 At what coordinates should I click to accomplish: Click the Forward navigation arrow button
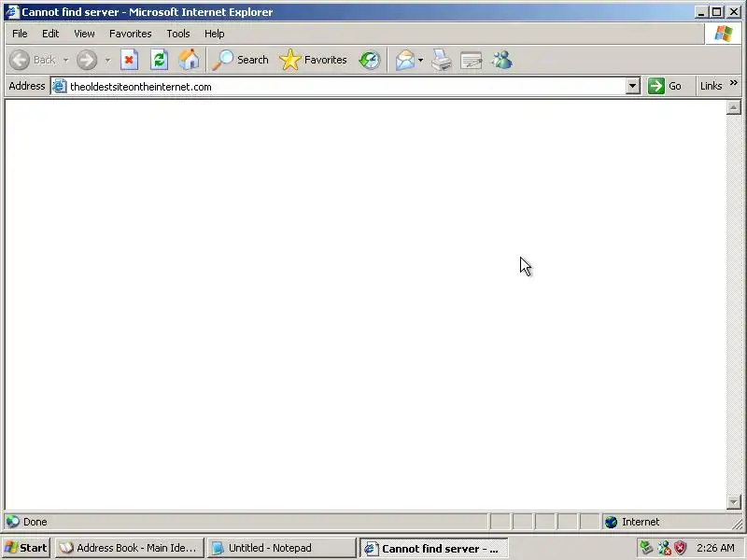87,60
